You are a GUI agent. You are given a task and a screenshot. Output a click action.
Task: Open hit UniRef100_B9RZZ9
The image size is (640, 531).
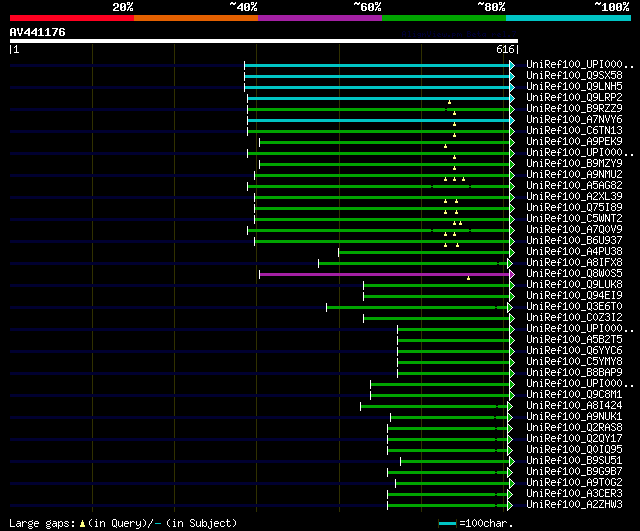[574, 109]
